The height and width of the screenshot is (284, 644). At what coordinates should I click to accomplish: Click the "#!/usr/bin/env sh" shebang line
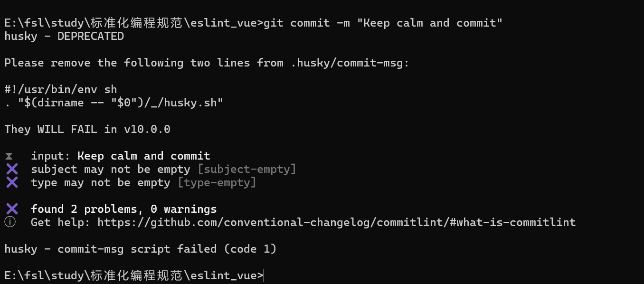pyautogui.click(x=61, y=89)
